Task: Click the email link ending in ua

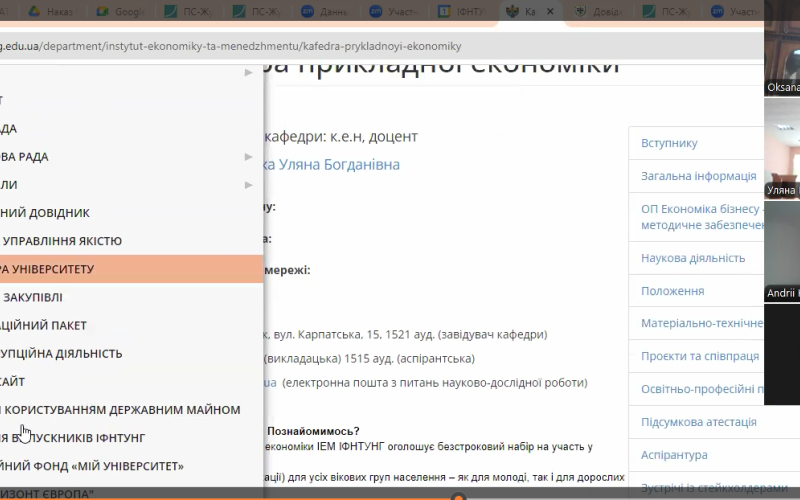Action: 270,383
